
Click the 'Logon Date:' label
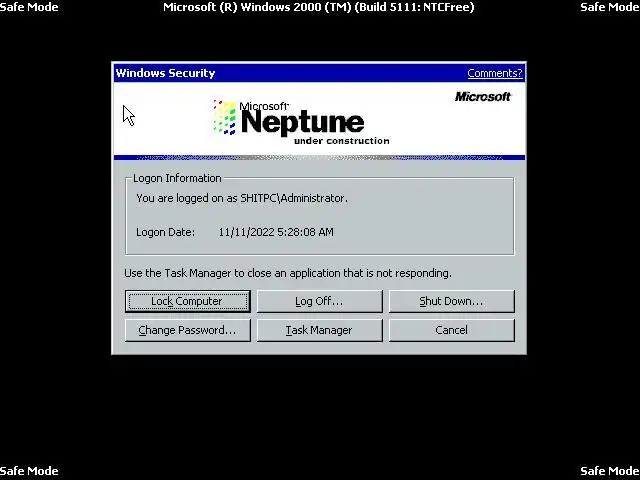tap(165, 232)
